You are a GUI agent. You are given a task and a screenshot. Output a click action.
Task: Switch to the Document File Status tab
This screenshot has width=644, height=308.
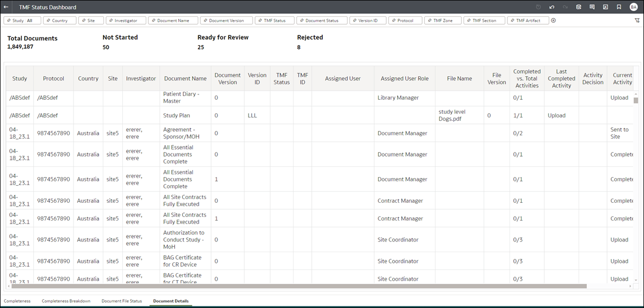coord(122,301)
